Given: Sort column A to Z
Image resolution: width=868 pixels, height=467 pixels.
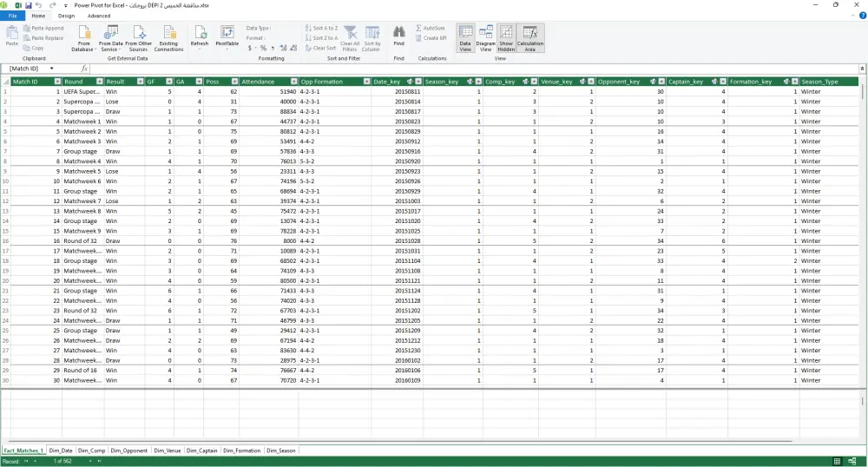Looking at the screenshot, I should tap(321, 29).
